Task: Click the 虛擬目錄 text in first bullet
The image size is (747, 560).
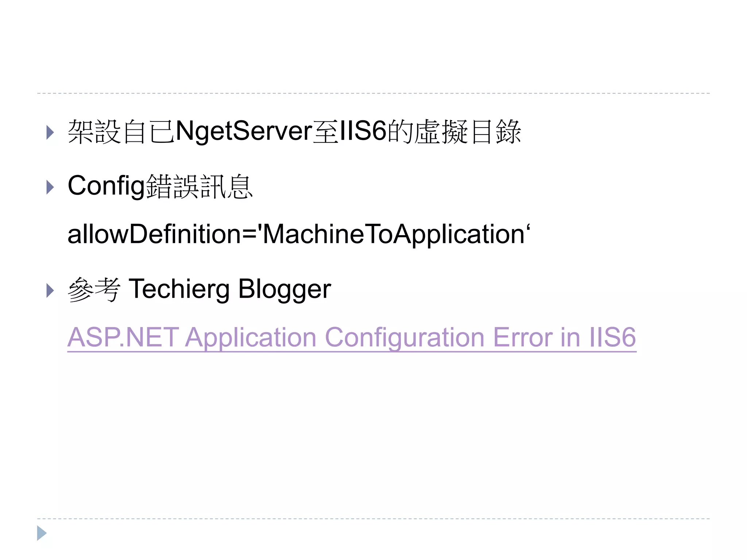Action: tap(468, 132)
